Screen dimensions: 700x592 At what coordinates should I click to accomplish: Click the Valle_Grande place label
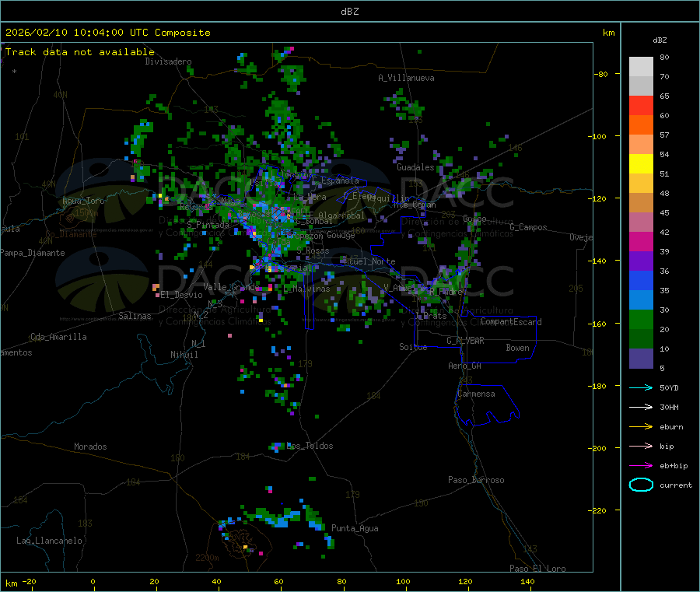[x=231, y=287]
